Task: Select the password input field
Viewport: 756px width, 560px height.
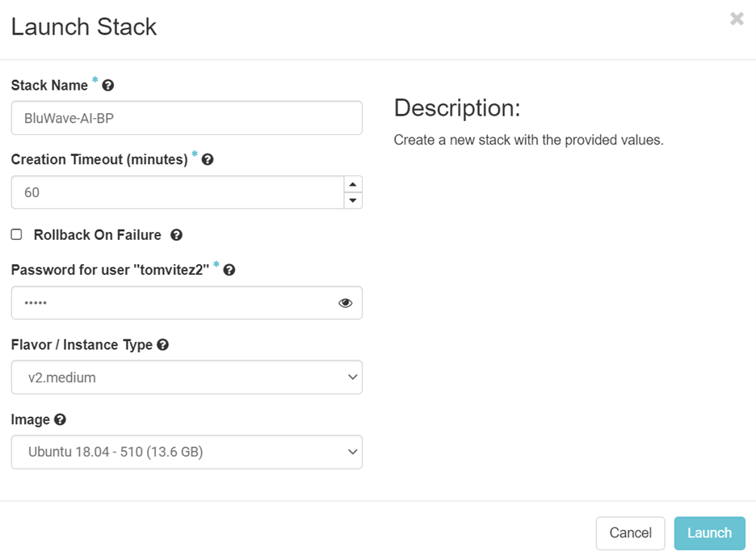Action: click(170, 303)
